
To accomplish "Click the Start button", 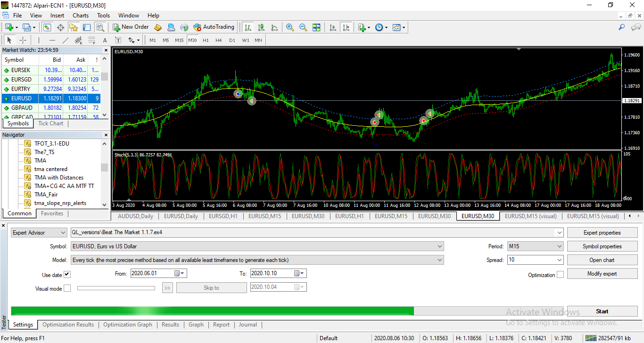I will [602, 311].
